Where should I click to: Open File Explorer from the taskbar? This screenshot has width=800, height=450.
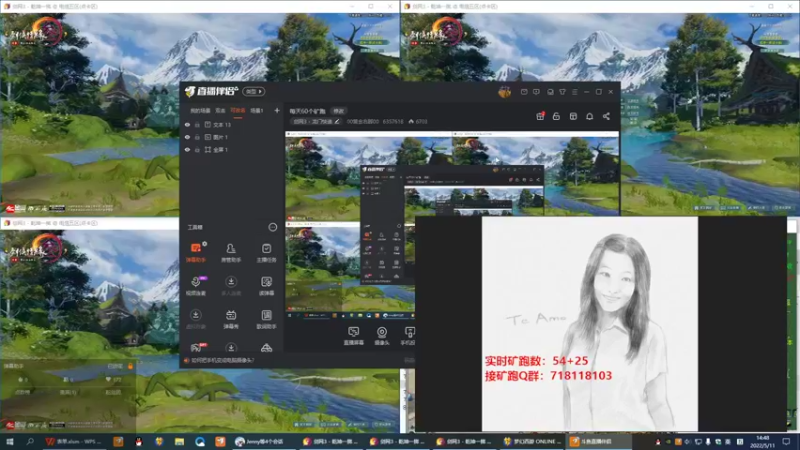pos(179,441)
